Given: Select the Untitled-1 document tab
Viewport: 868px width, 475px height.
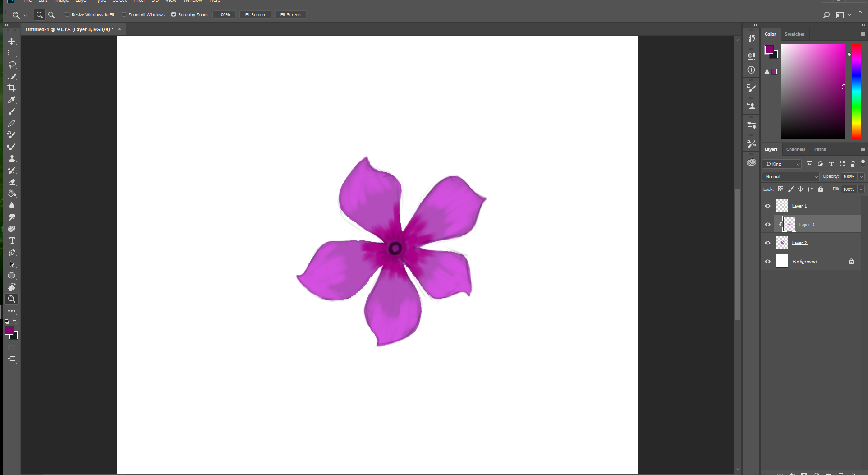Looking at the screenshot, I should [69, 29].
